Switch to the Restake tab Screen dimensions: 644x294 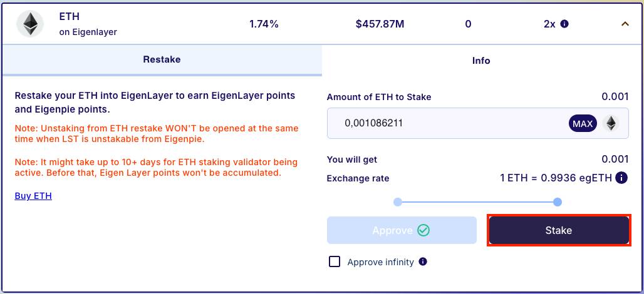click(162, 59)
